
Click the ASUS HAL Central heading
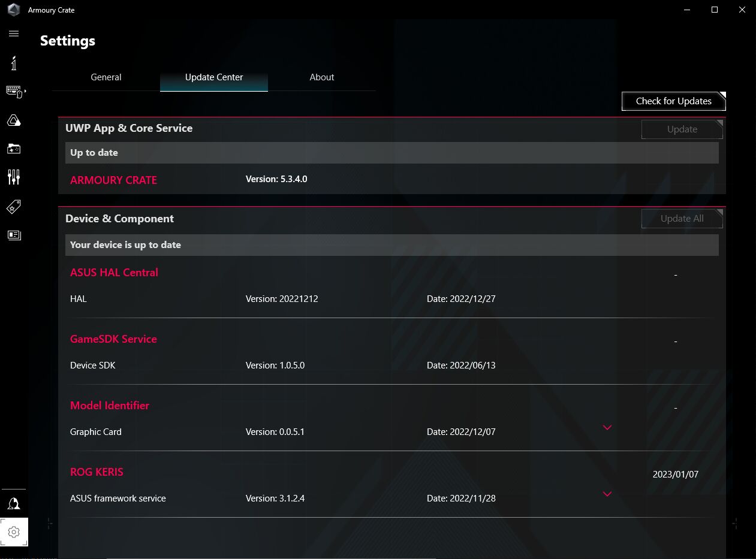point(114,273)
